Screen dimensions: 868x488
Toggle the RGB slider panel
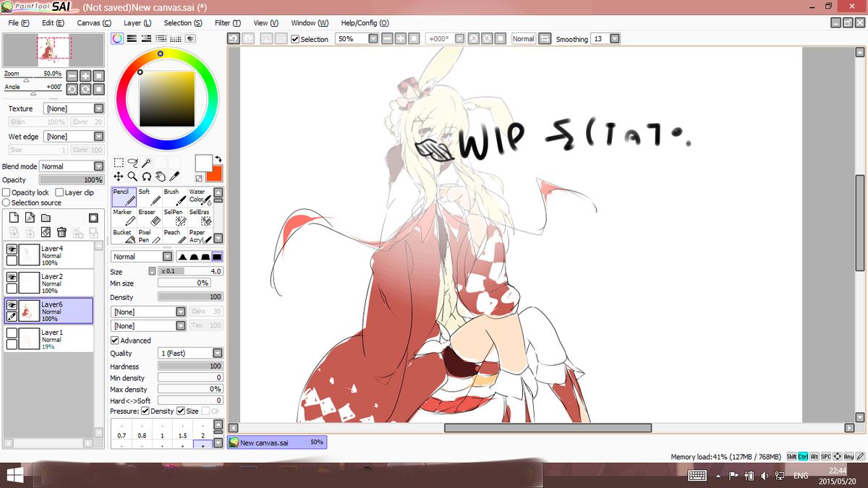pos(132,39)
